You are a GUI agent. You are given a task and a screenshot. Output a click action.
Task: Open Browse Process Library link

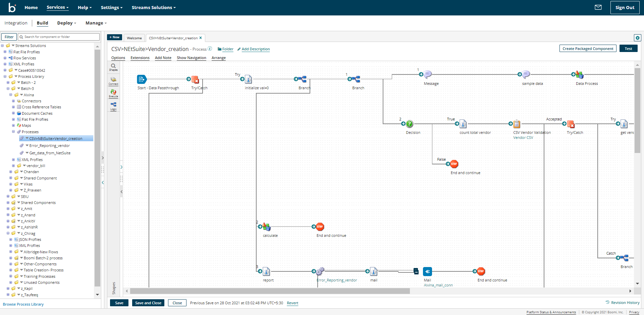23,304
